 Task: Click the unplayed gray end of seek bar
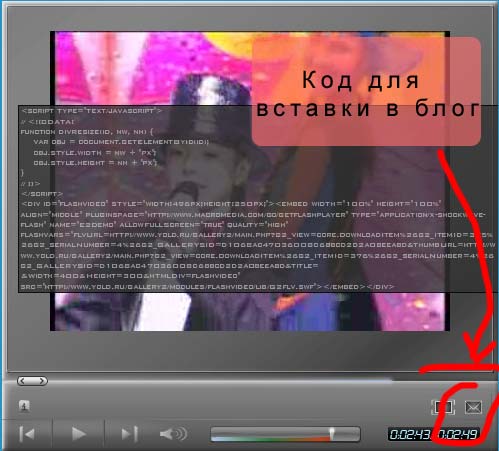(x=347, y=434)
